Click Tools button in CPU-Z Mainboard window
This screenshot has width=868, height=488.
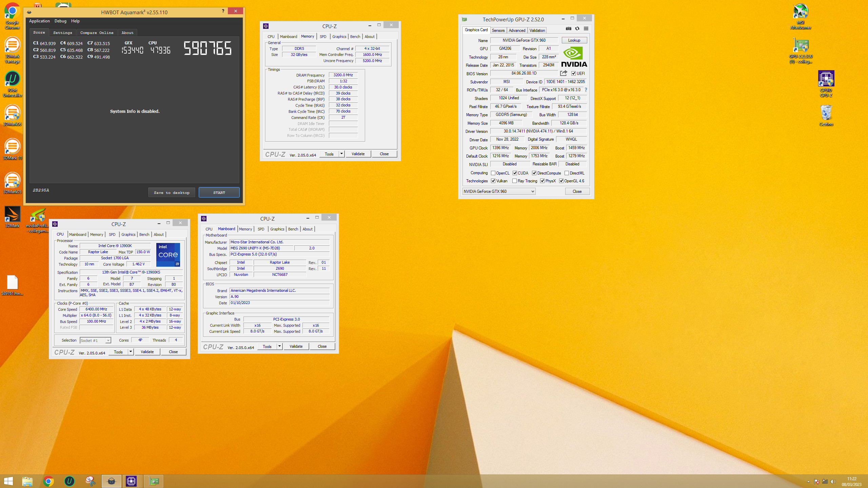click(x=267, y=346)
